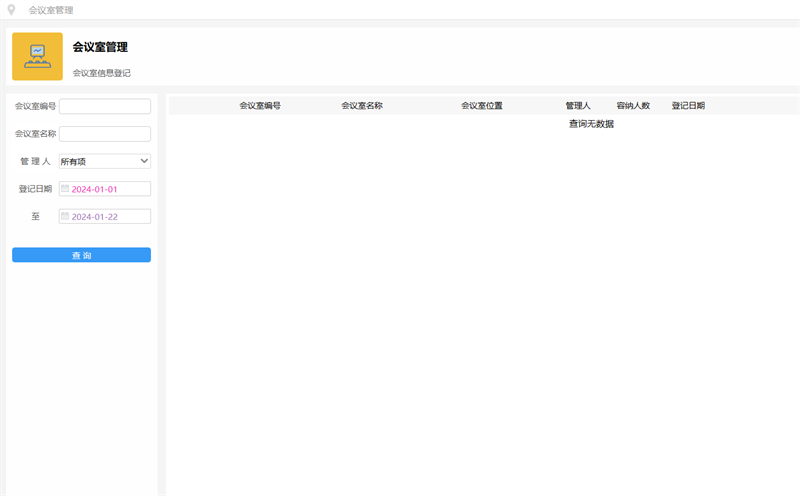800x496 pixels.
Task: Open the start date picker showing 2024-01-01
Action: click(x=108, y=189)
